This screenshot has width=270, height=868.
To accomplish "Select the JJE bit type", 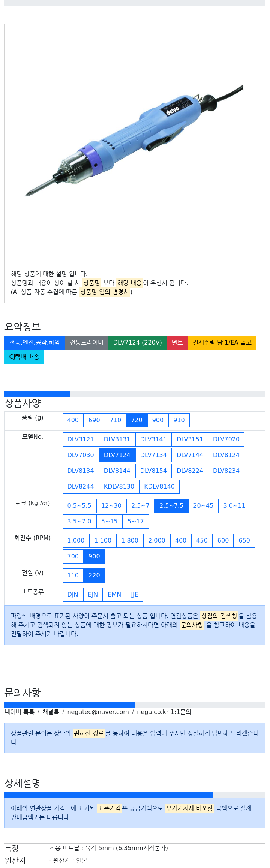I will 135,595.
